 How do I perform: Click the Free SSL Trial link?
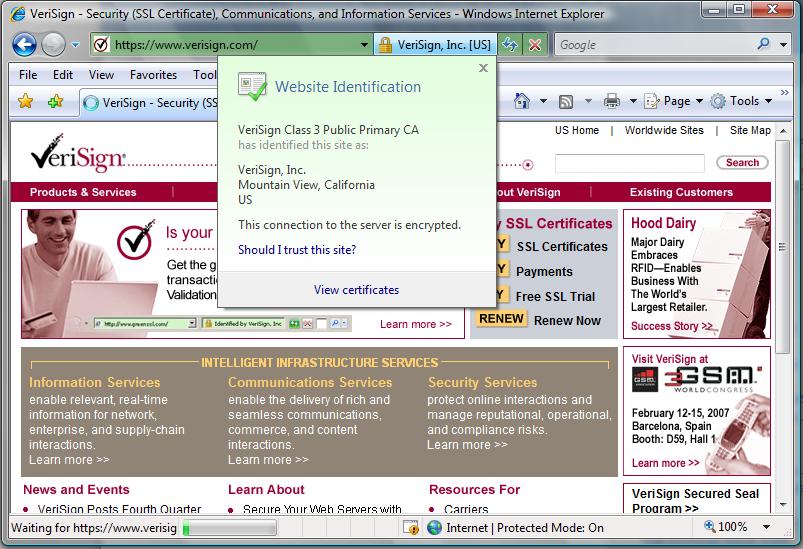click(x=555, y=297)
